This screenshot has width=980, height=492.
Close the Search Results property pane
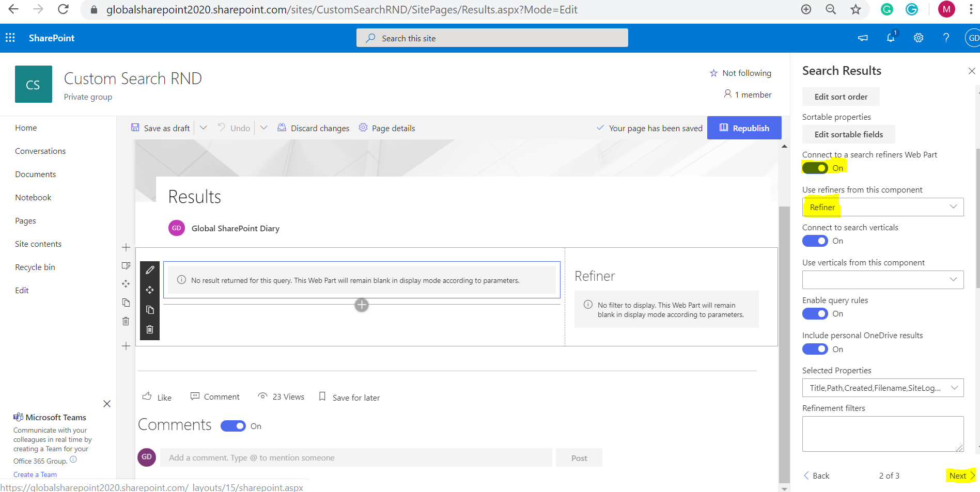tap(972, 71)
